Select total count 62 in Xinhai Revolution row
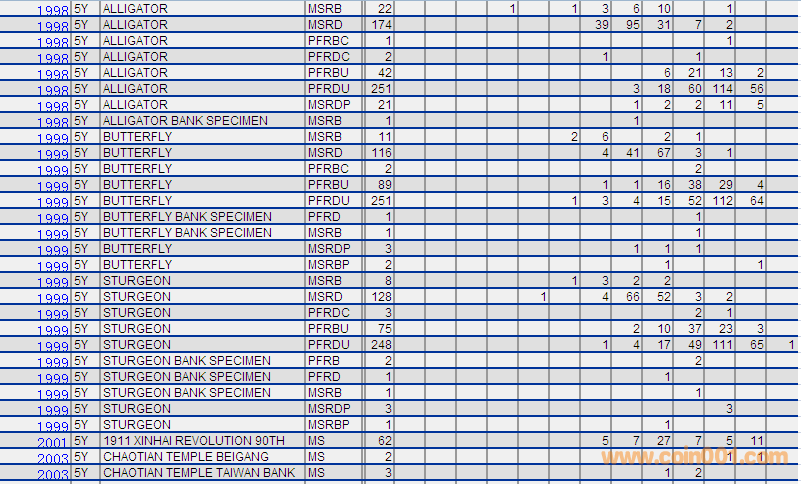 point(384,440)
